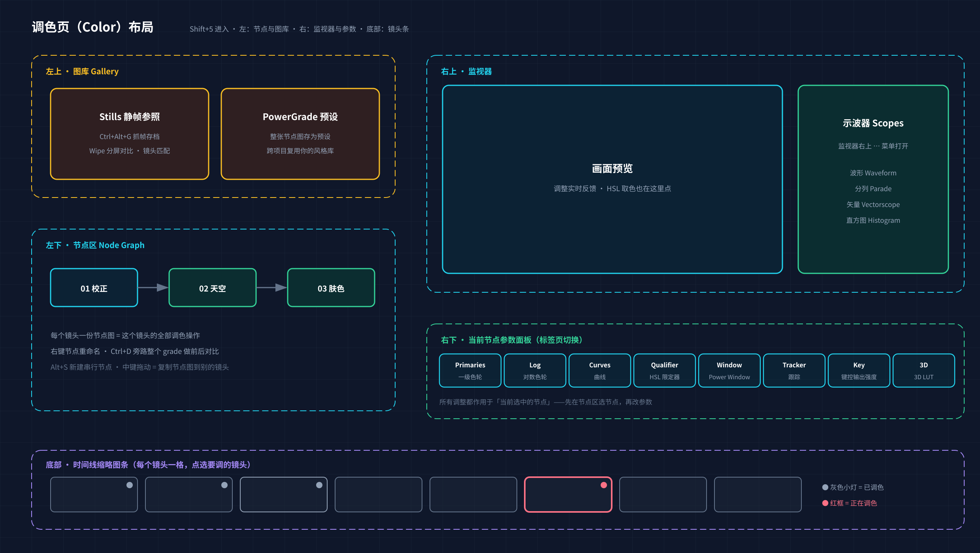This screenshot has width=980, height=553.
Task: Click the 波形 Waveform entry
Action: click(873, 173)
